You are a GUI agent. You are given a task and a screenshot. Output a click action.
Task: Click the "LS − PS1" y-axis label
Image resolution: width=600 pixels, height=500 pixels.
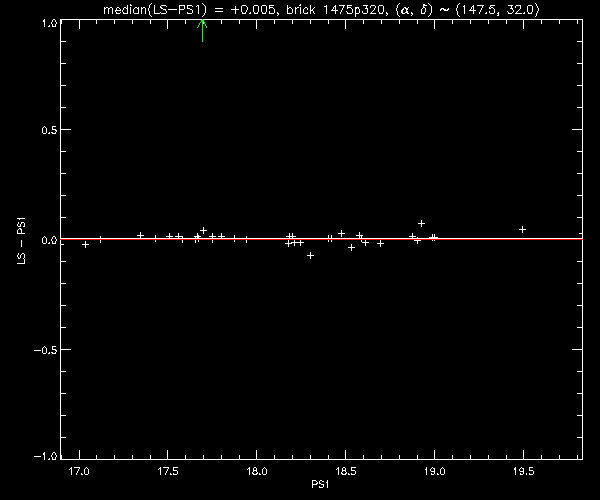(x=22, y=241)
